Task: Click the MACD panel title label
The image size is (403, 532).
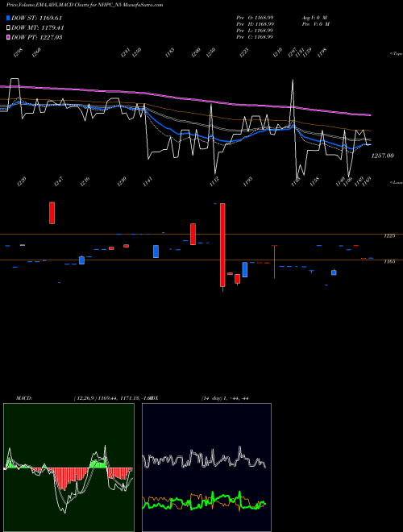Action: pos(23,398)
